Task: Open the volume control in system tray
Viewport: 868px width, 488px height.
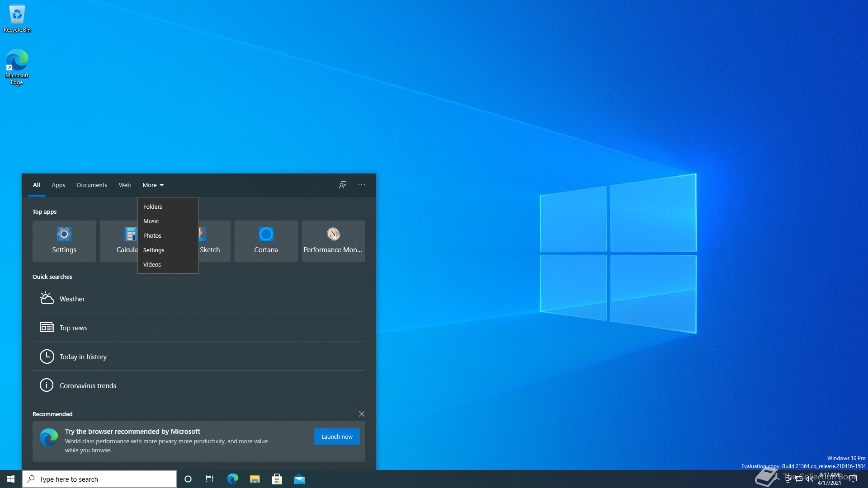Action: pos(810,479)
